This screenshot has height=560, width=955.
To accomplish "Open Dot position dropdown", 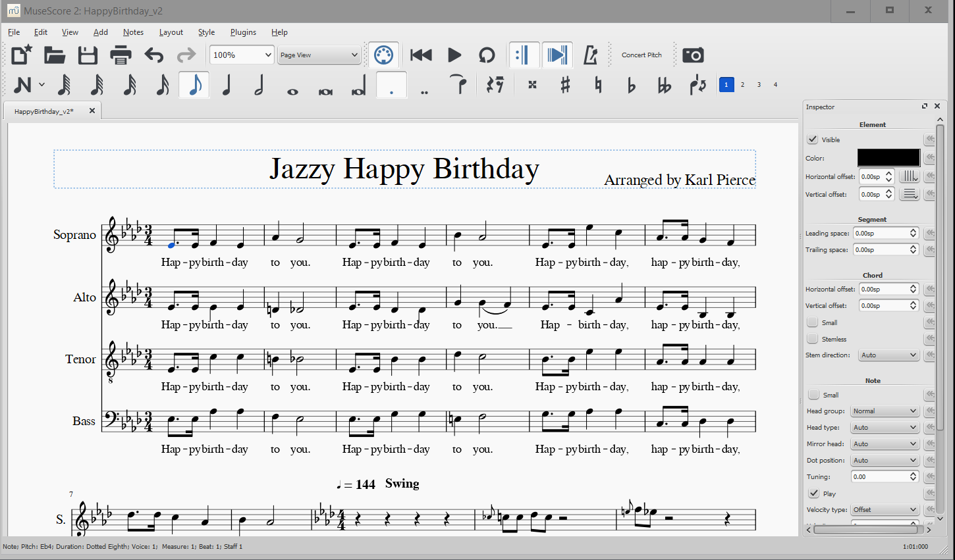I will click(885, 461).
